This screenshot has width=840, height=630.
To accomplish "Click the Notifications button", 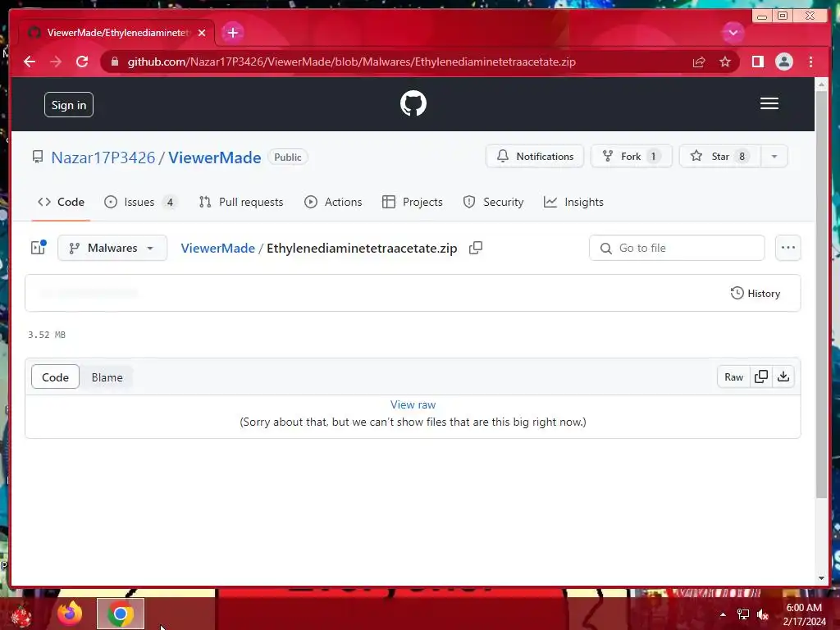I will (535, 157).
